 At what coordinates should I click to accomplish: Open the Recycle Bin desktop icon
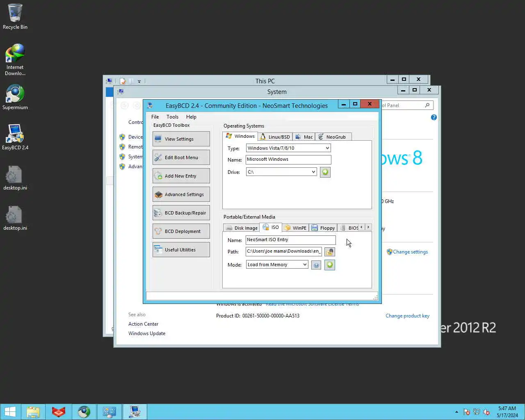tap(15, 17)
